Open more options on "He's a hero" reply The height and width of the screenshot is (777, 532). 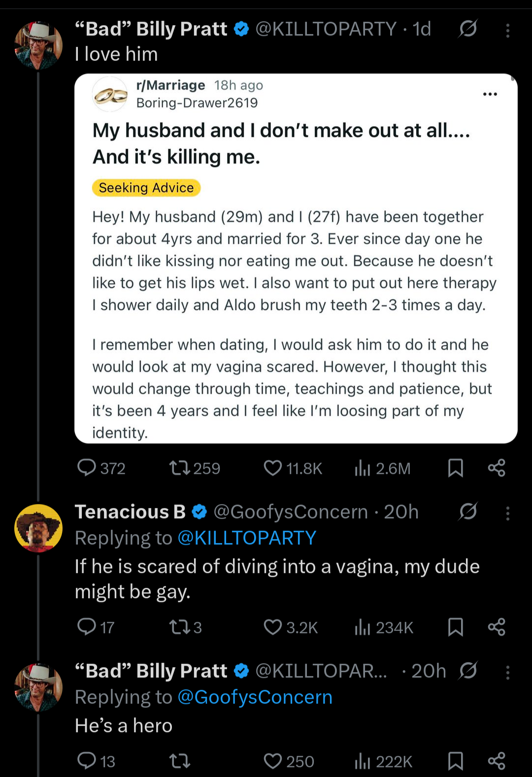(x=507, y=673)
